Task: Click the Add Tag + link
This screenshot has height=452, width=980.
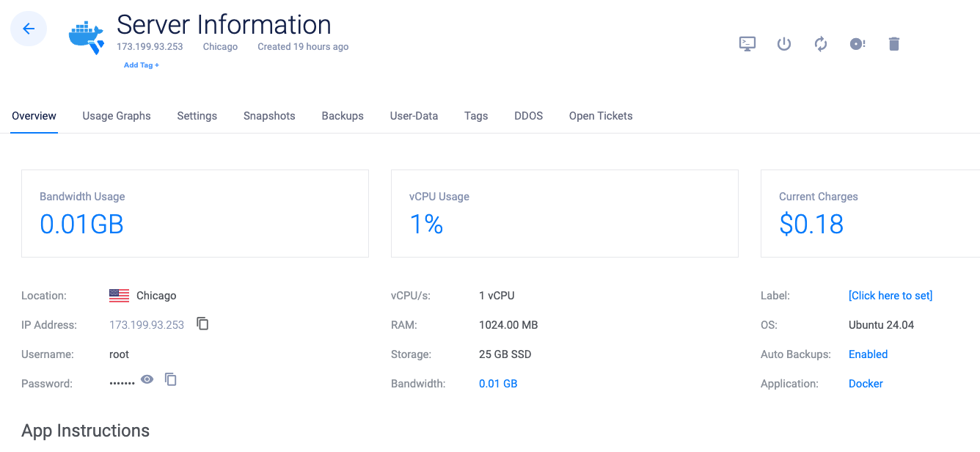Action: [142, 65]
